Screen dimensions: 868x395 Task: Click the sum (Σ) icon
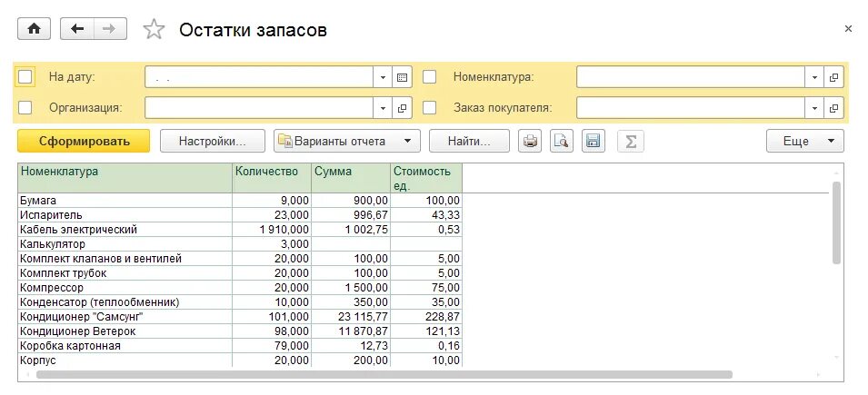[631, 141]
